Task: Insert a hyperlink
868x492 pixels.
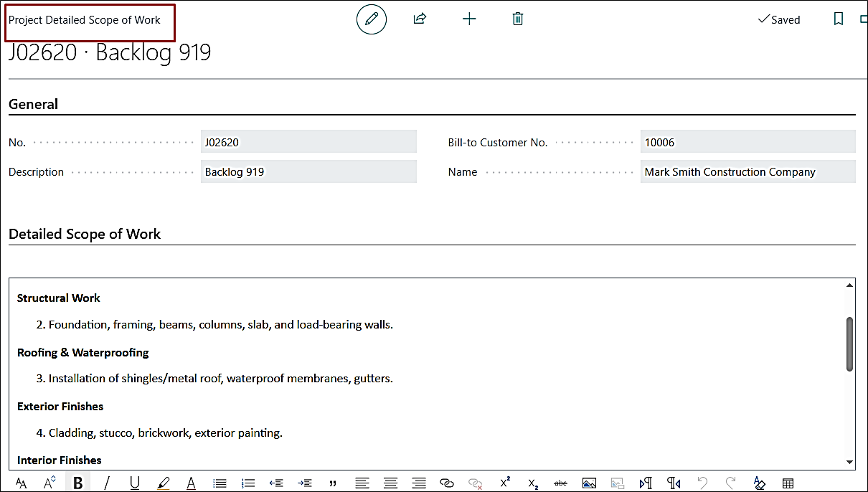Action: coord(447,483)
